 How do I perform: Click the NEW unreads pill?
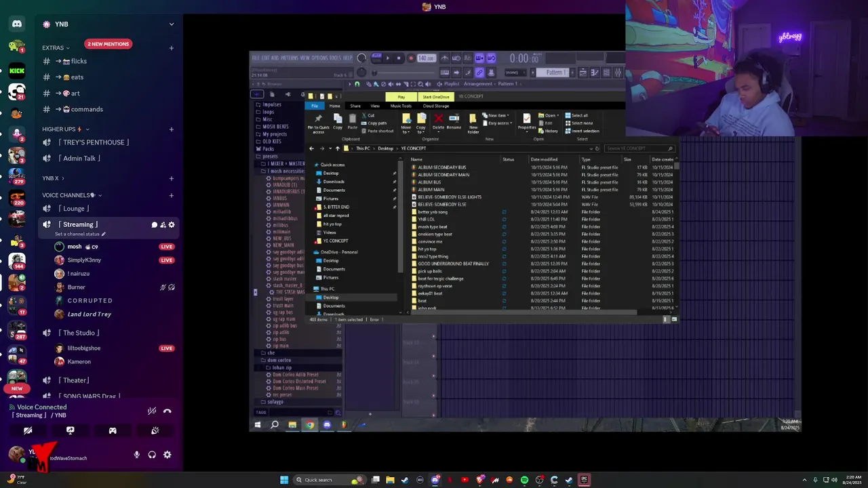click(17, 388)
